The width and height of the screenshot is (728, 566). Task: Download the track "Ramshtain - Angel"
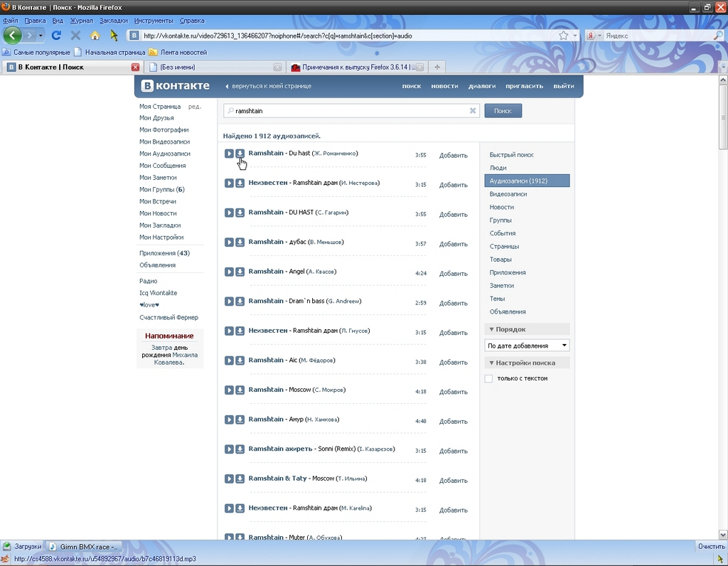click(x=240, y=272)
